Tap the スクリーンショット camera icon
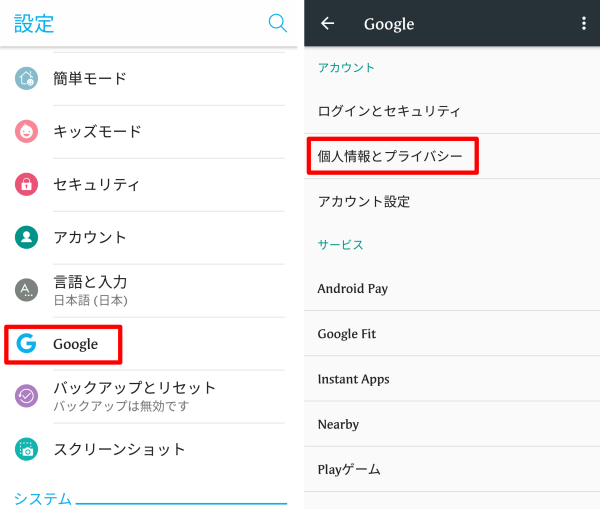Screen dimensions: 600x509 26,449
